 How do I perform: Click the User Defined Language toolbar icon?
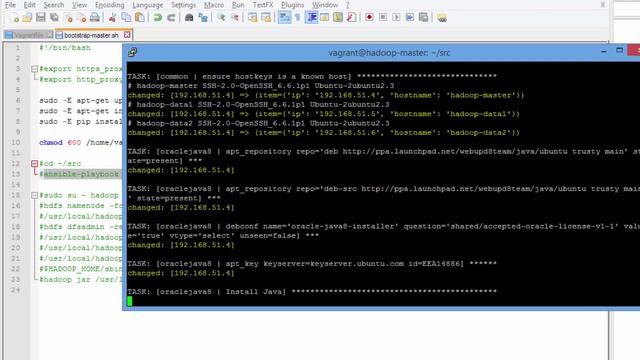click(324, 18)
